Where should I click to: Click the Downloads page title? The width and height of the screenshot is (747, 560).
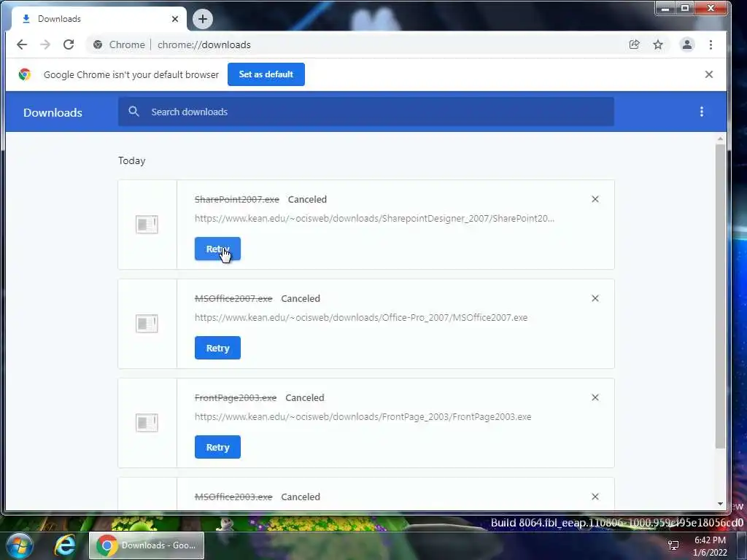coord(53,113)
